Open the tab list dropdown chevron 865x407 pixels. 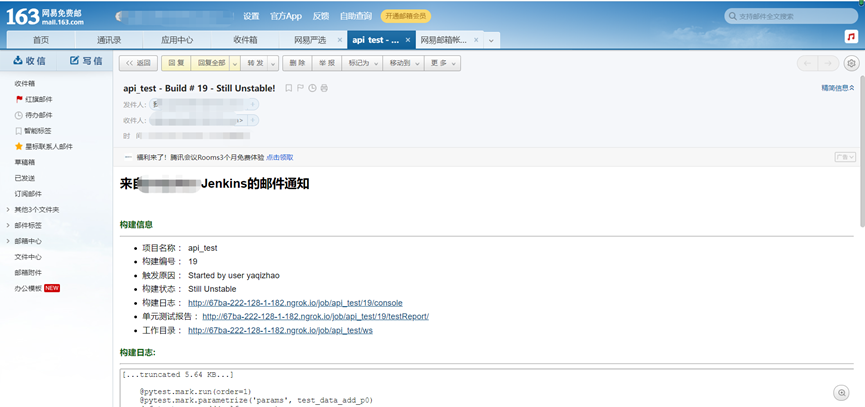pyautogui.click(x=492, y=40)
